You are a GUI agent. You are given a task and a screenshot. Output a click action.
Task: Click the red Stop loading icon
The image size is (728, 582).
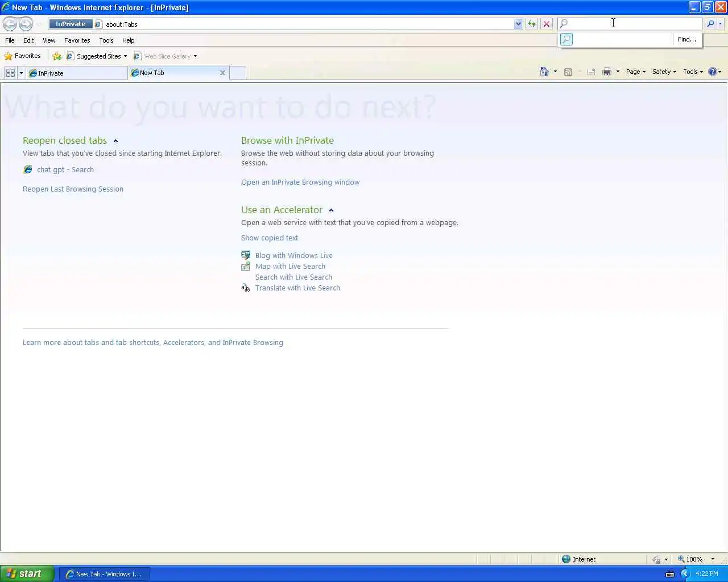tap(547, 24)
